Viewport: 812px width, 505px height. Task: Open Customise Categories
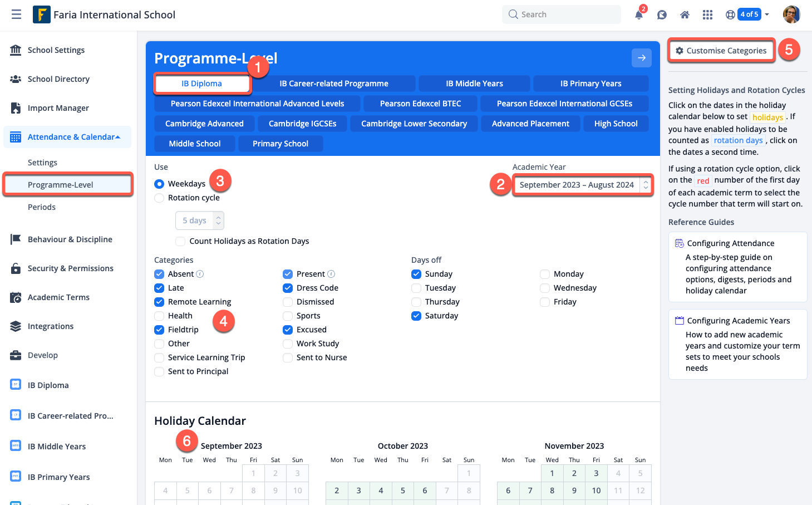point(721,51)
